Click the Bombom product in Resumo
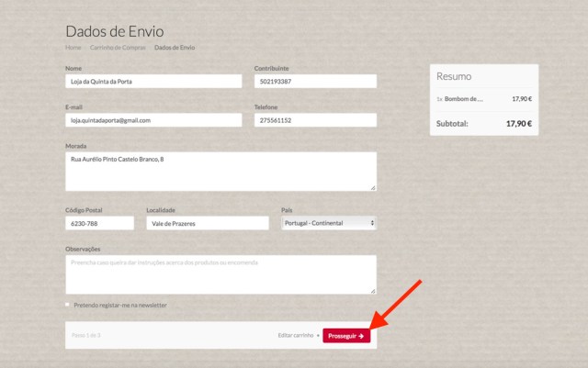The width and height of the screenshot is (588, 368). pos(464,99)
